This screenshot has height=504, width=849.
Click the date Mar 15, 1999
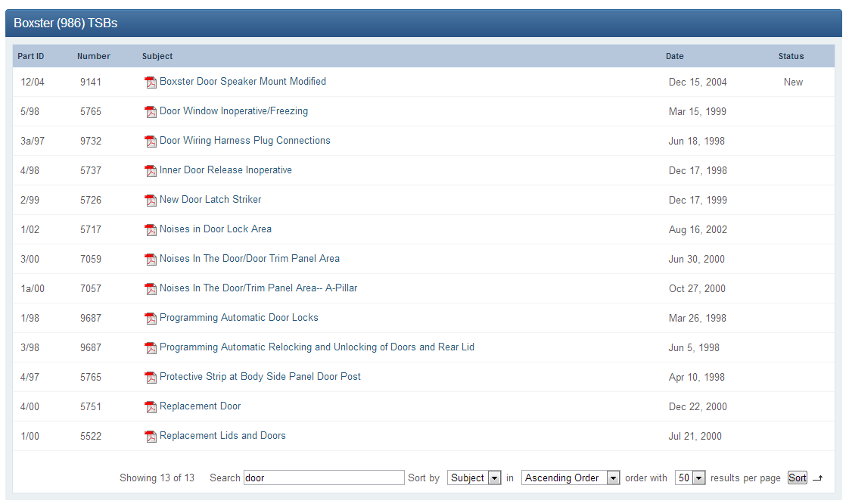pos(698,111)
